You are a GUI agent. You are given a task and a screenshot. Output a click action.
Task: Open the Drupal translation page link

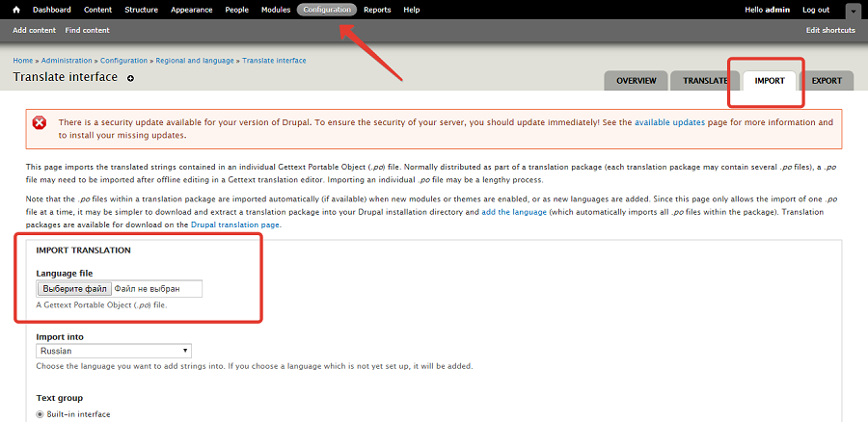click(x=235, y=225)
